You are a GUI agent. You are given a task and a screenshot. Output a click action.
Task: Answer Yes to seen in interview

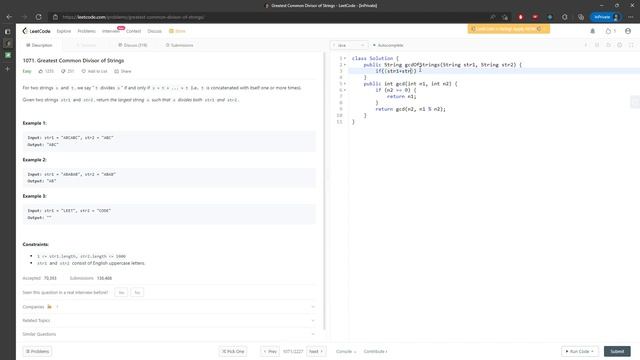[x=121, y=293]
